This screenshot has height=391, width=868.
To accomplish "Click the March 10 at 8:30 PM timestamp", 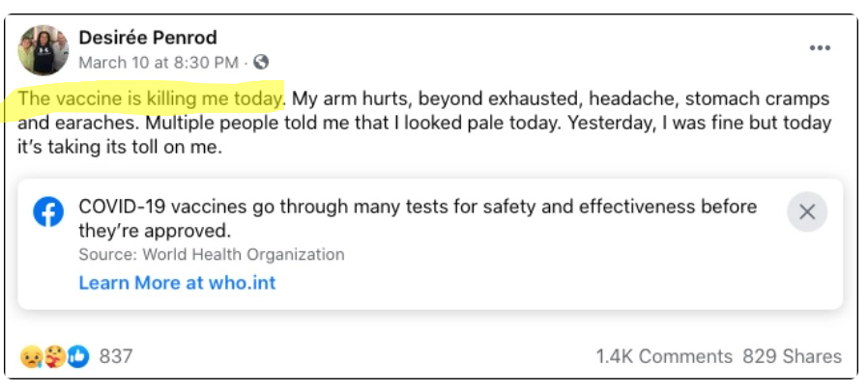I will 158,63.
